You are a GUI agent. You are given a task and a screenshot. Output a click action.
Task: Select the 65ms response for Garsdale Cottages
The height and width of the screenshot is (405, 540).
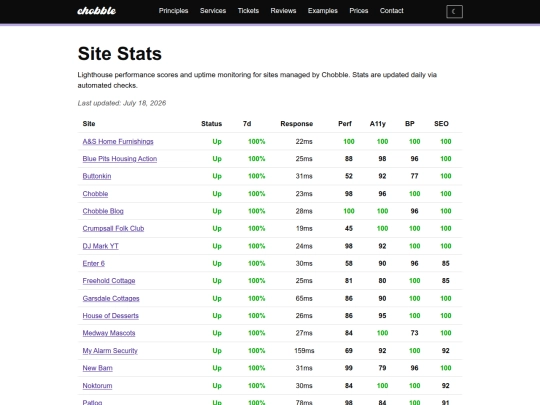(x=304, y=299)
